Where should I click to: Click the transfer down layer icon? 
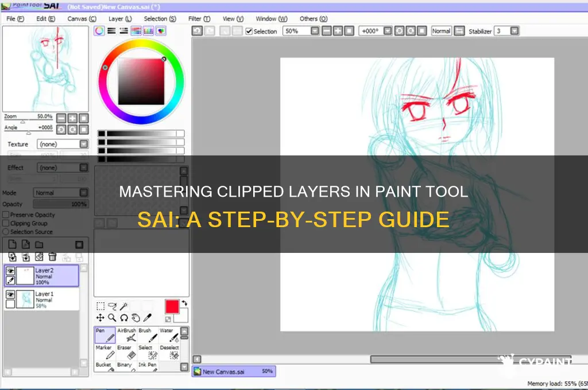13,257
